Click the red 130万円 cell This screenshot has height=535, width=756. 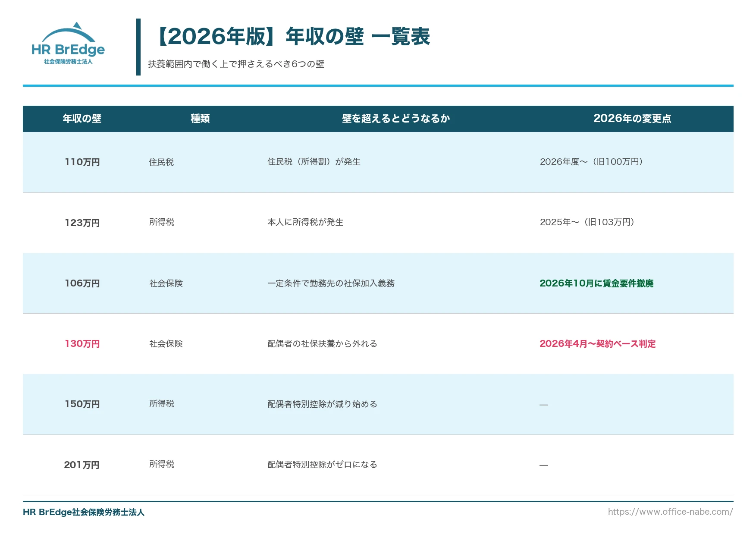pyautogui.click(x=82, y=344)
